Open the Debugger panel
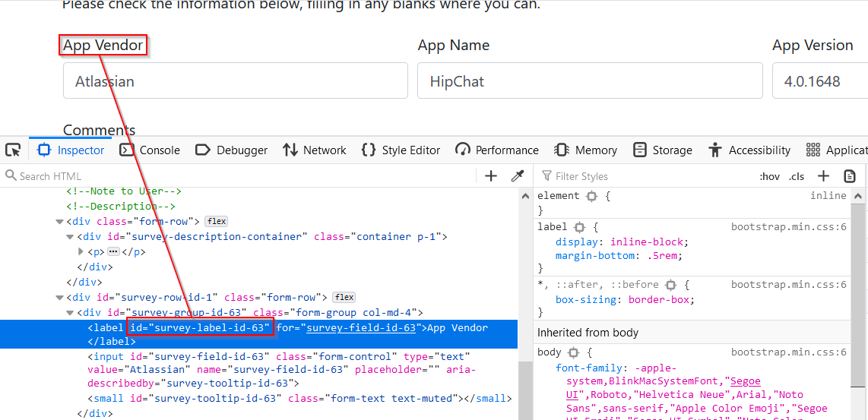The height and width of the screenshot is (420, 868). [x=231, y=150]
